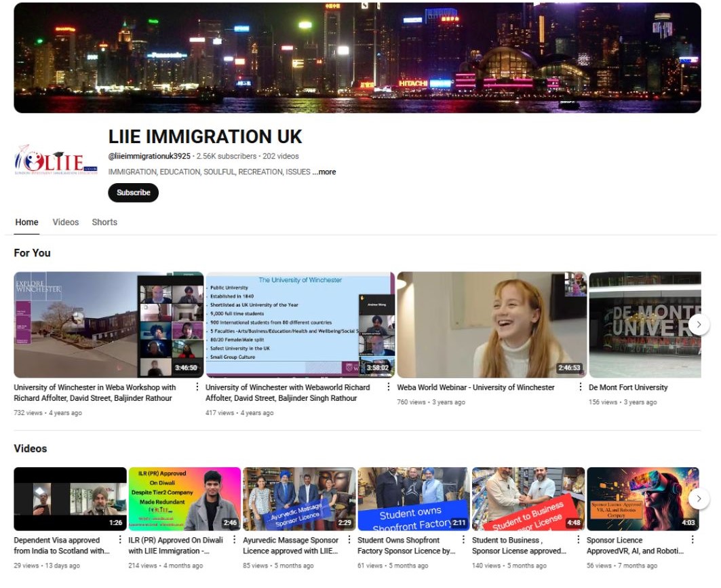This screenshot has height=588, width=721.
Task: Click the 'Videos' section heading above the thumbnails
Action: click(31, 448)
